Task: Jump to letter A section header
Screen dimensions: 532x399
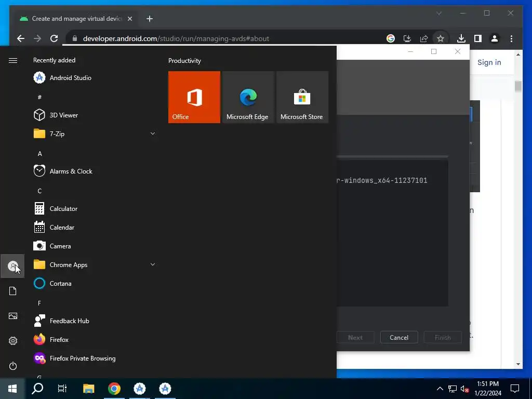Action: coord(39,154)
